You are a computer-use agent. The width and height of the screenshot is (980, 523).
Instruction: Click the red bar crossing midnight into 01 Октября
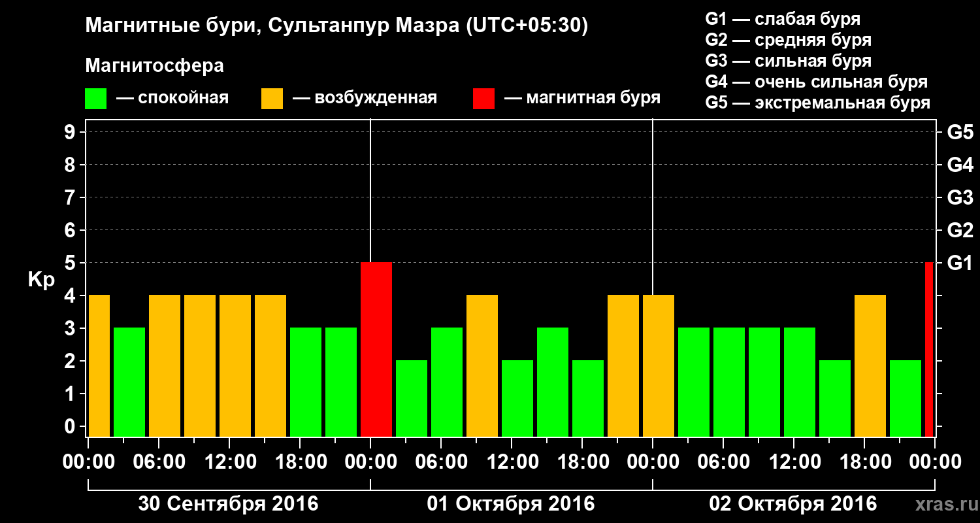376,349
